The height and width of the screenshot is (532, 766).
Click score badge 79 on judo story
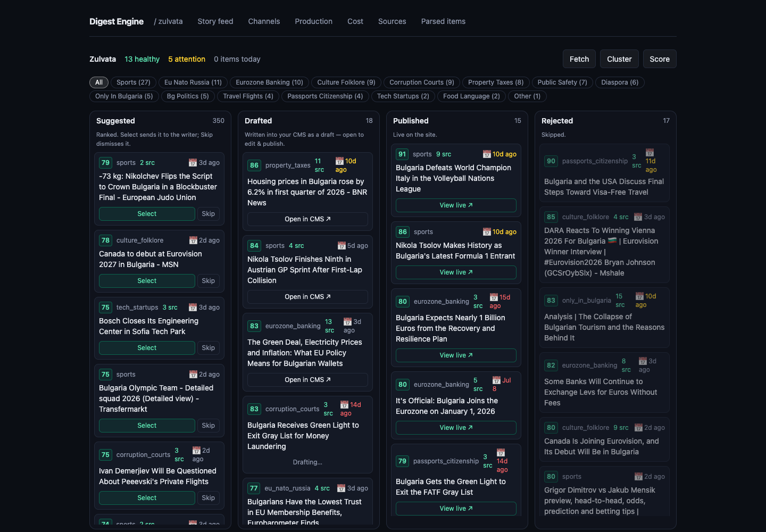[105, 163]
